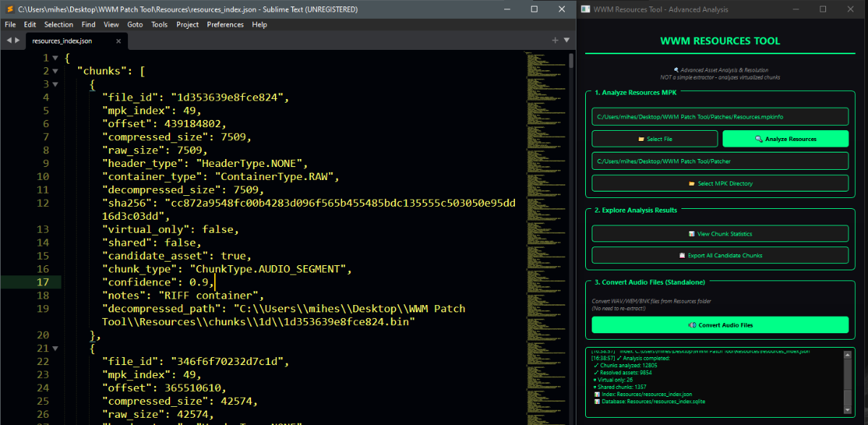Open View Chunk Statistics
The height and width of the screenshot is (425, 868).
(x=720, y=233)
